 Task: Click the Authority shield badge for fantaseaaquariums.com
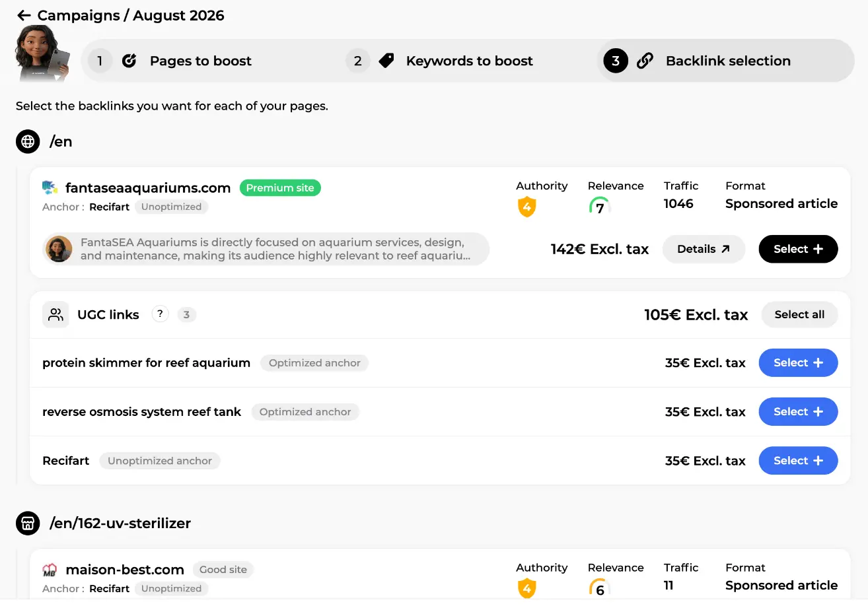tap(526, 207)
